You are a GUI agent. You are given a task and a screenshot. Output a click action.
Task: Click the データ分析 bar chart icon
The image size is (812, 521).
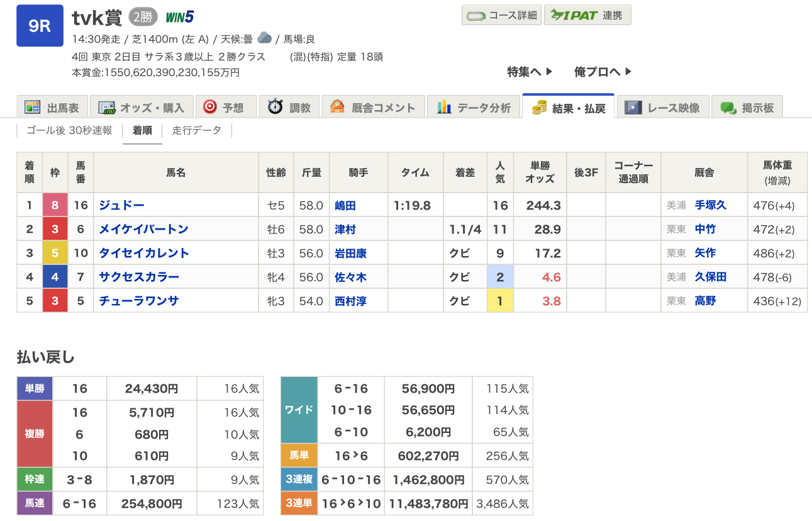pyautogui.click(x=444, y=108)
